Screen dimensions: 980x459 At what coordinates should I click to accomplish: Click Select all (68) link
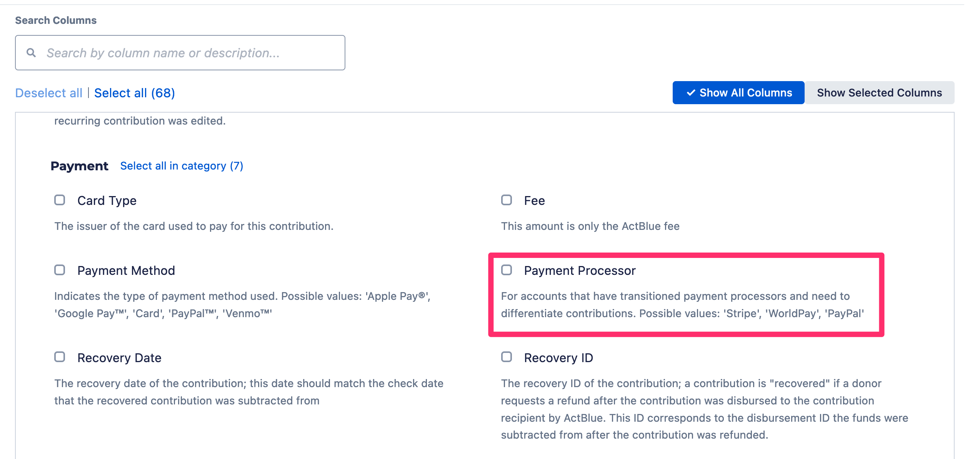point(135,93)
